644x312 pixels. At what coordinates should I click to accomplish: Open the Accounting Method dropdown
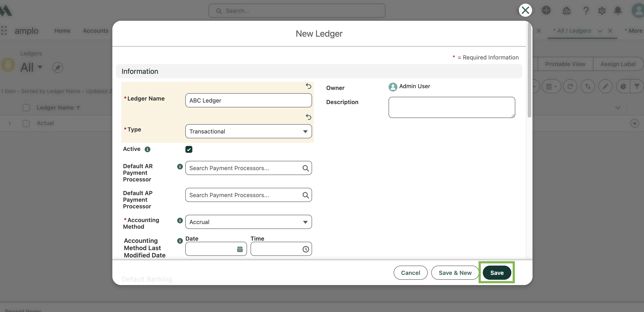point(248,222)
